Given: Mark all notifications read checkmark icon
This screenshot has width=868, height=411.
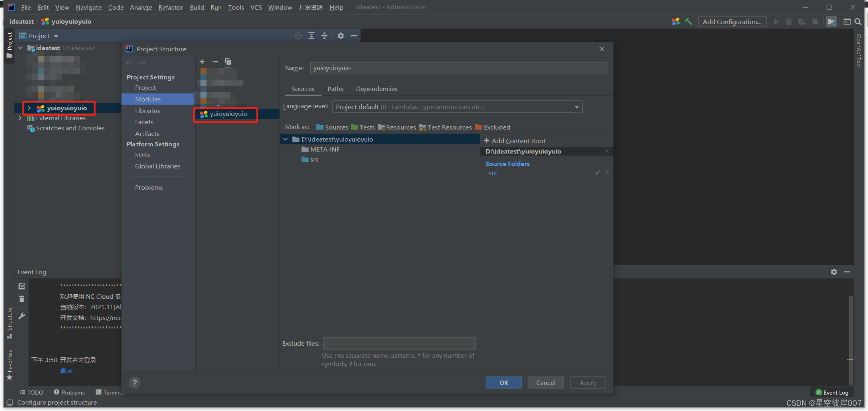Looking at the screenshot, I should coord(22,286).
